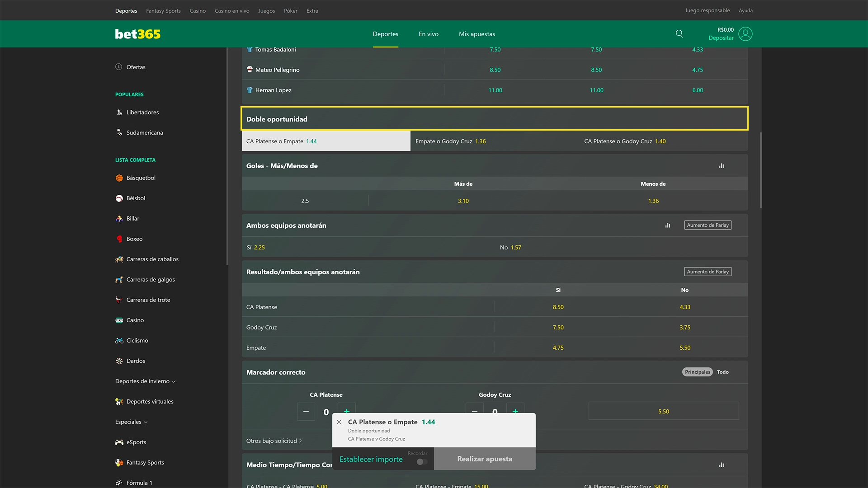
Task: Show stats icon for Goles Más/Menos de
Action: pyautogui.click(x=722, y=166)
